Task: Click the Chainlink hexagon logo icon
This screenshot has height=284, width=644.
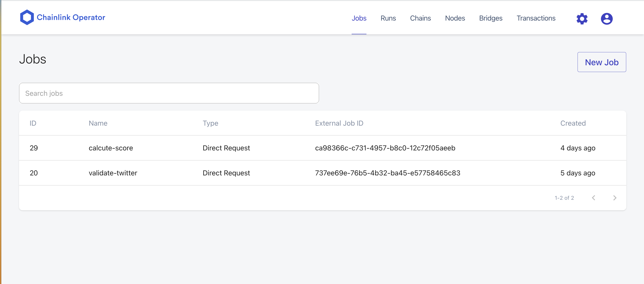Action: click(27, 17)
